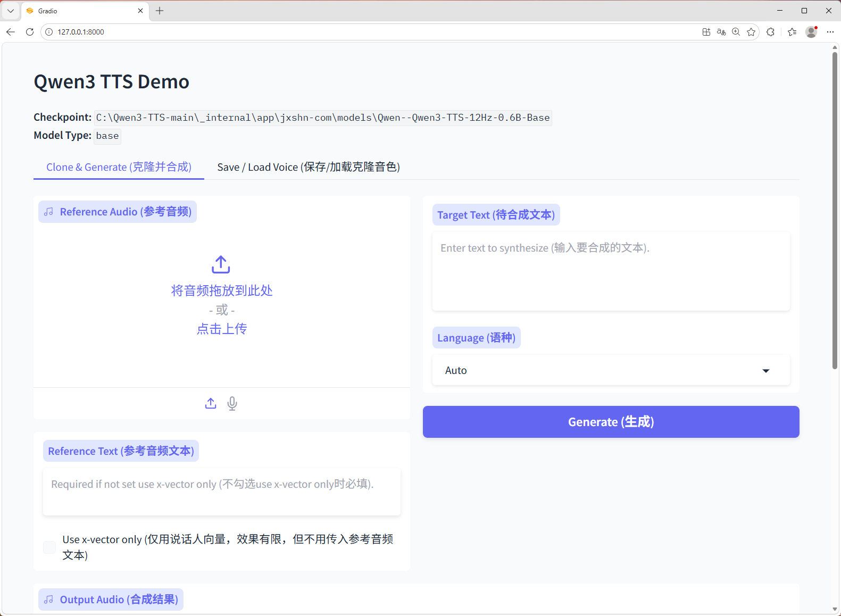Open a new browser tab with plus

tap(160, 11)
